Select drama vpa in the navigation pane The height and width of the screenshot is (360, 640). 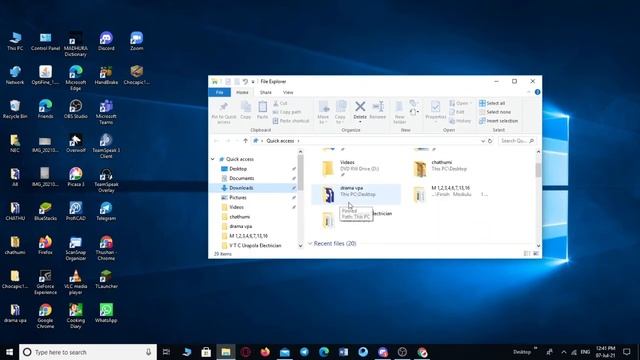240,226
